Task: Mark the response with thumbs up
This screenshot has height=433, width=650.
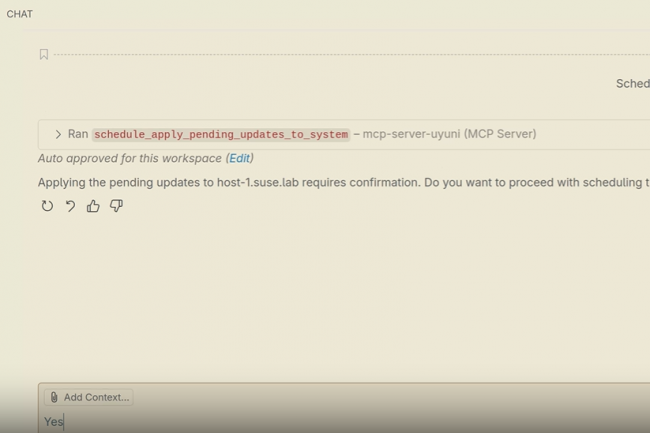Action: 93,206
